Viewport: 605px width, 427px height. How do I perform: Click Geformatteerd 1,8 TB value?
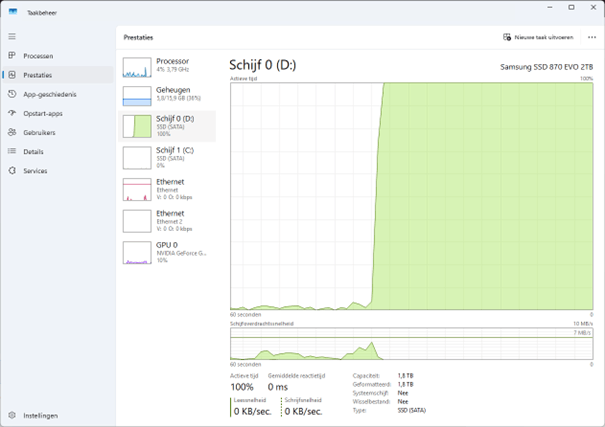tap(406, 384)
